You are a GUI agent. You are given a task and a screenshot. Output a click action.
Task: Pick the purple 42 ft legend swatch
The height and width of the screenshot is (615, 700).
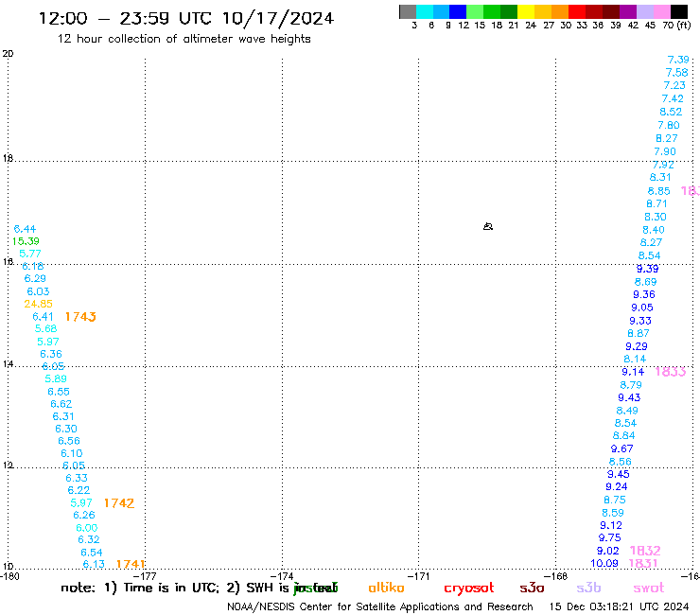[627, 11]
